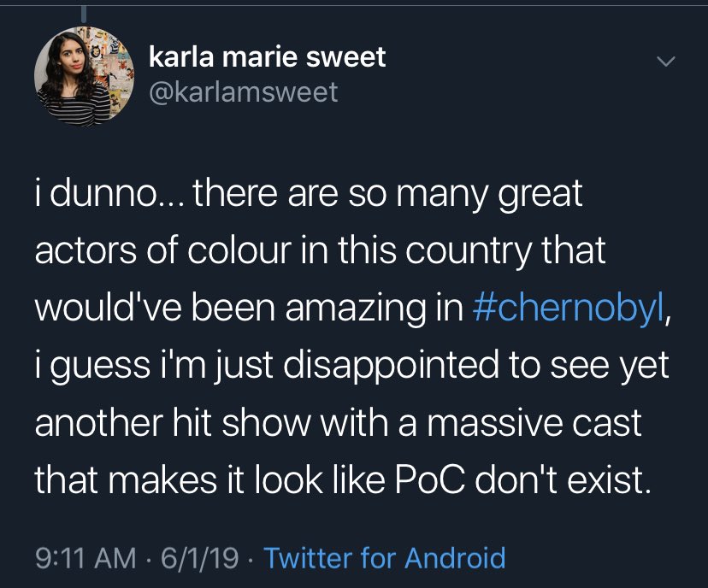Click the Twitter for Android source link

384,558
